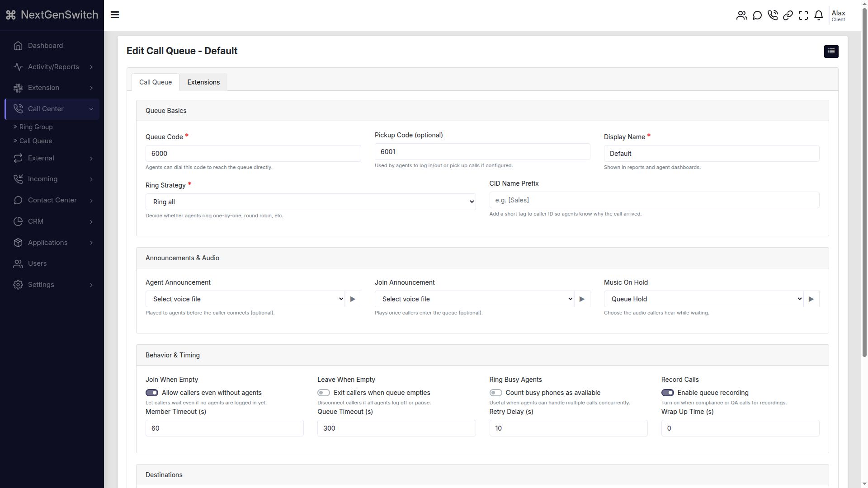Open the Ring Strategy dropdown
Viewport: 868px width, 488px height.
(310, 202)
